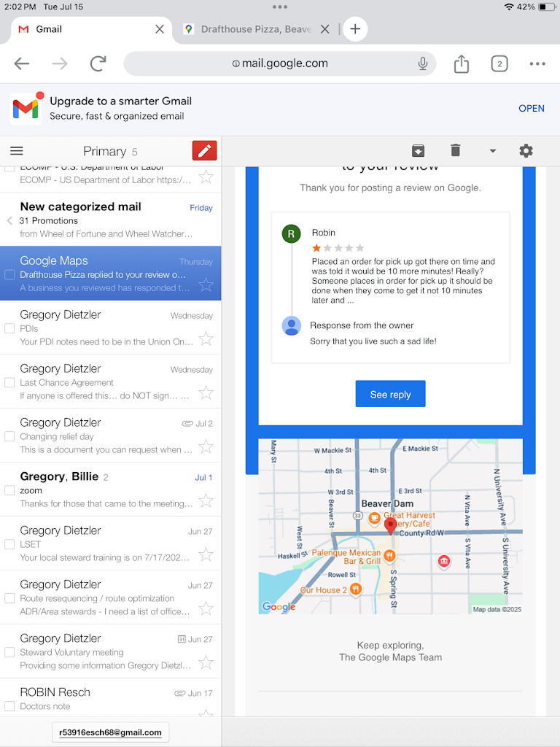
Task: Click the Beaver Dam map thumbnail
Action: (x=391, y=526)
